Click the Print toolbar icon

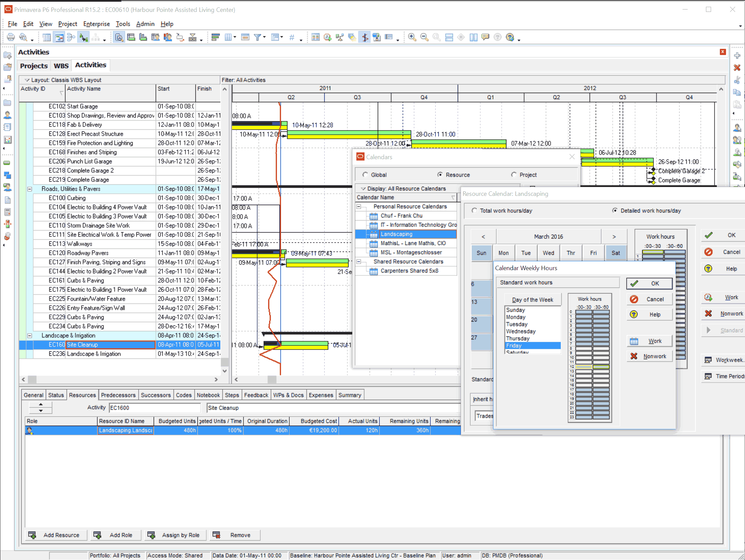11,37
